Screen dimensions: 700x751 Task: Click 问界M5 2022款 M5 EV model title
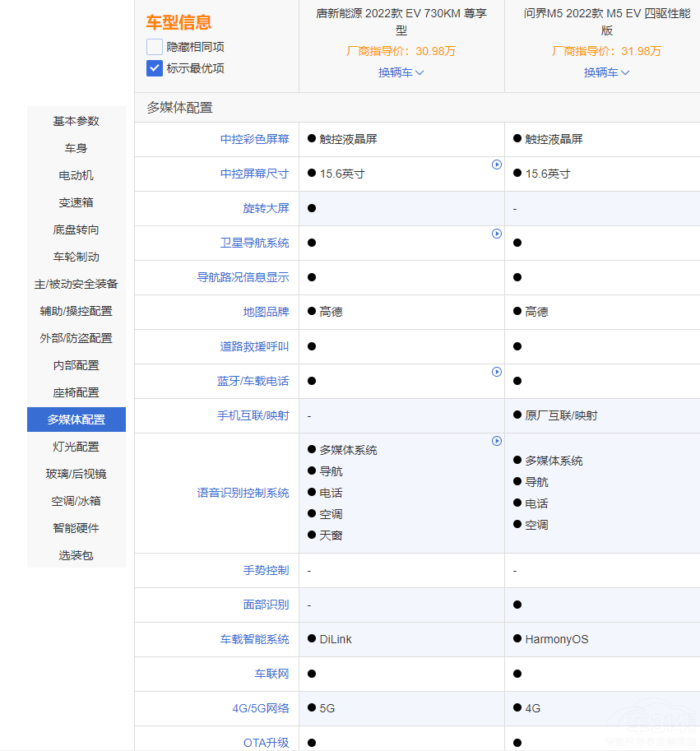coord(607,21)
